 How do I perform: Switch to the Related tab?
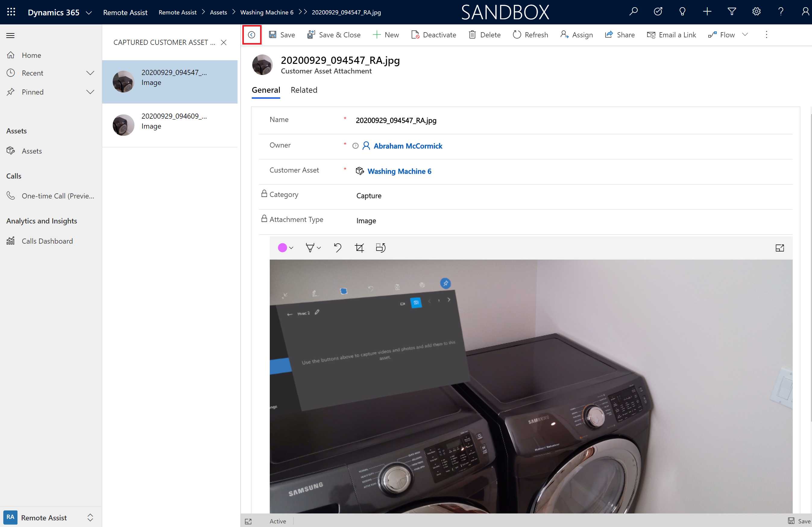[x=304, y=90]
